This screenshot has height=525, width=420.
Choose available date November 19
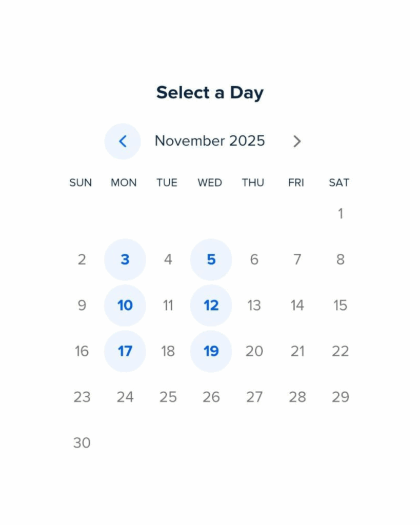pyautogui.click(x=211, y=351)
